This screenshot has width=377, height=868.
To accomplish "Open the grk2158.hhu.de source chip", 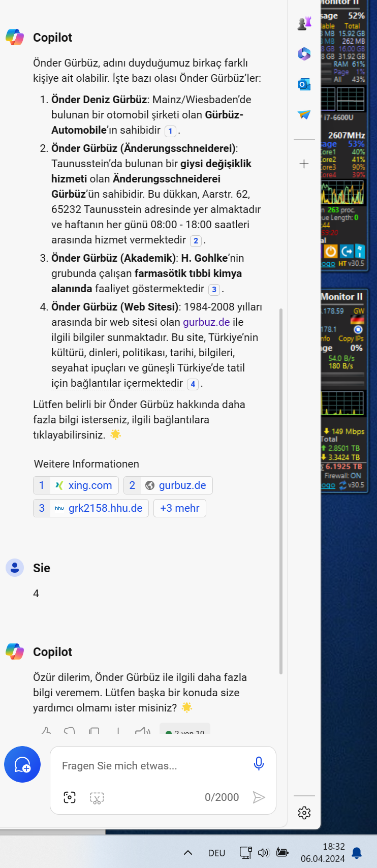I will point(91,508).
